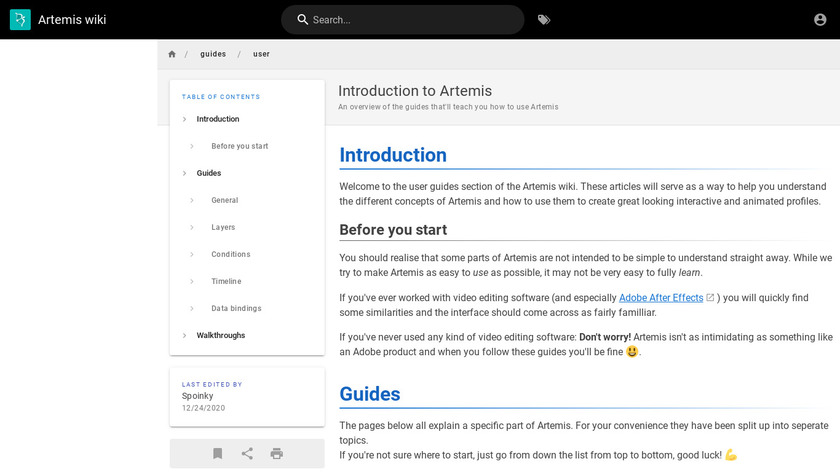Print this page with printer icon
Screen dimensions: 840x472
(276, 454)
